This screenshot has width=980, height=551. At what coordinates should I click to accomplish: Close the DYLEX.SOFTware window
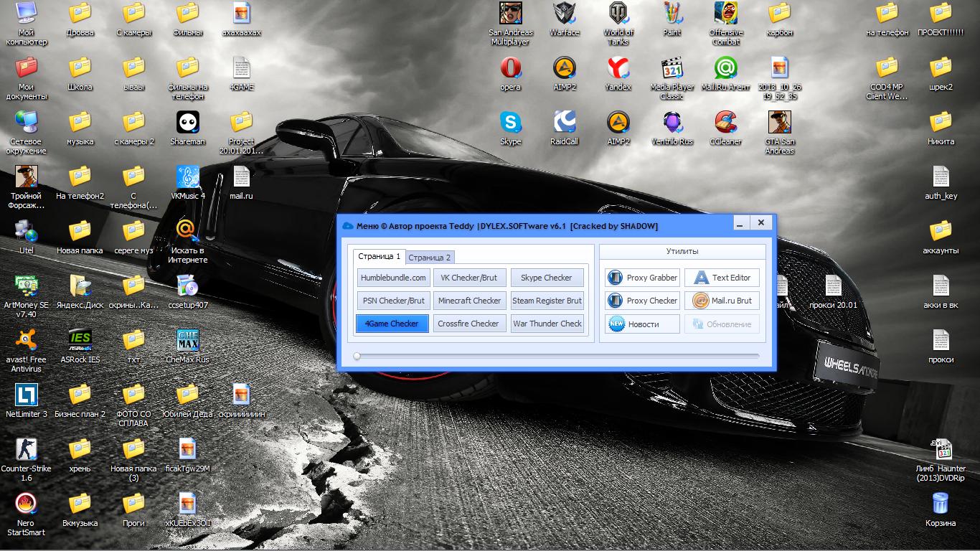761,223
